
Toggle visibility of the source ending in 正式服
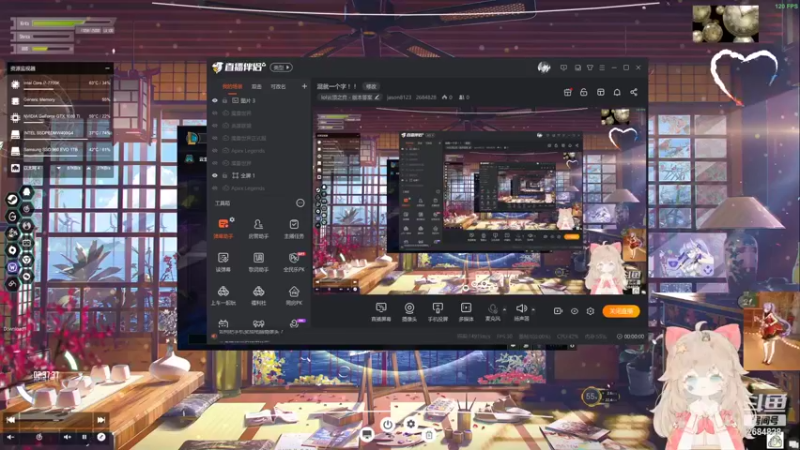[x=215, y=138]
